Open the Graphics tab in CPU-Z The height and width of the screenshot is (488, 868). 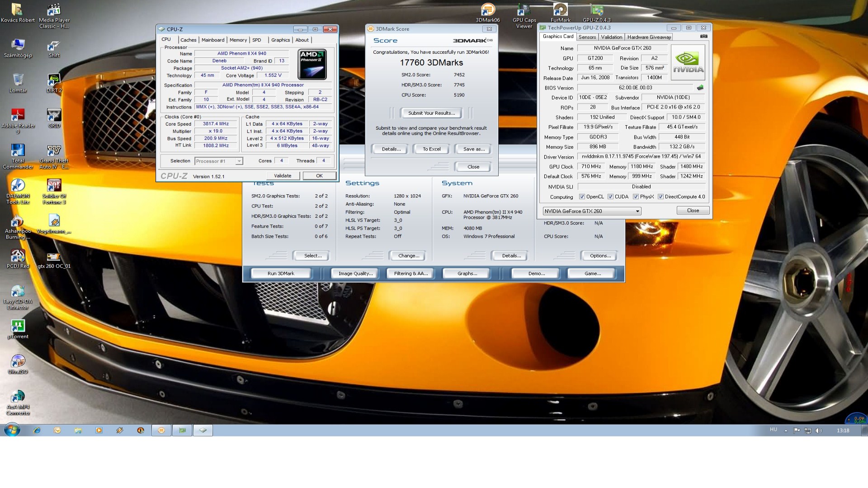click(280, 40)
